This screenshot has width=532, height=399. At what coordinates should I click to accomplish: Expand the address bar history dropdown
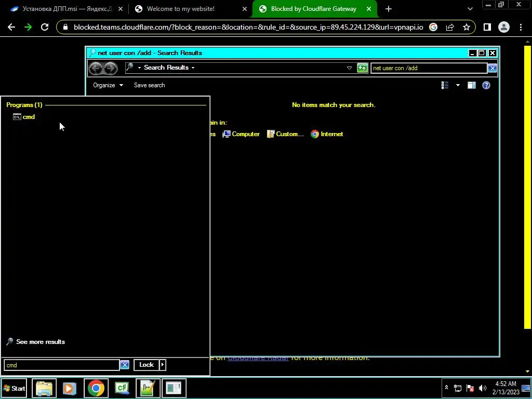[x=349, y=68]
